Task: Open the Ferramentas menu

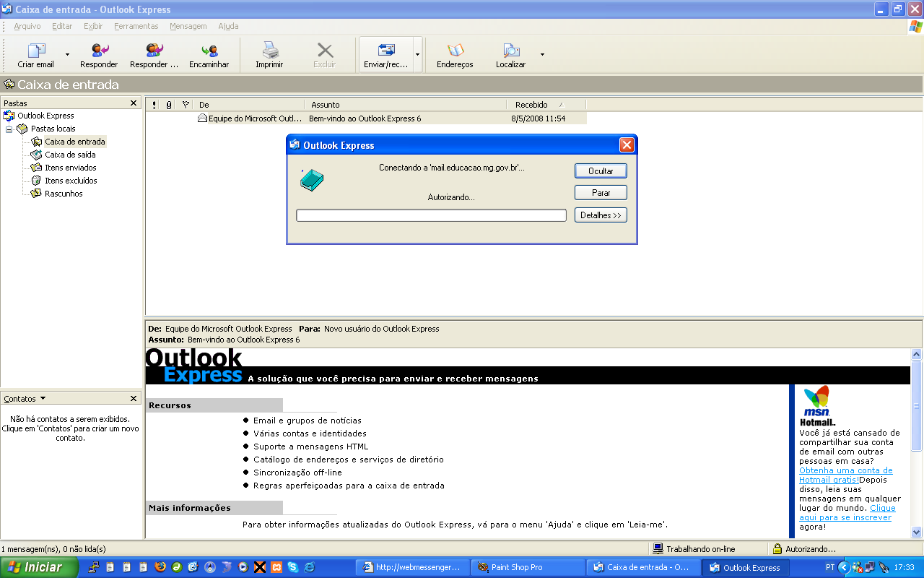Action: 136,26
